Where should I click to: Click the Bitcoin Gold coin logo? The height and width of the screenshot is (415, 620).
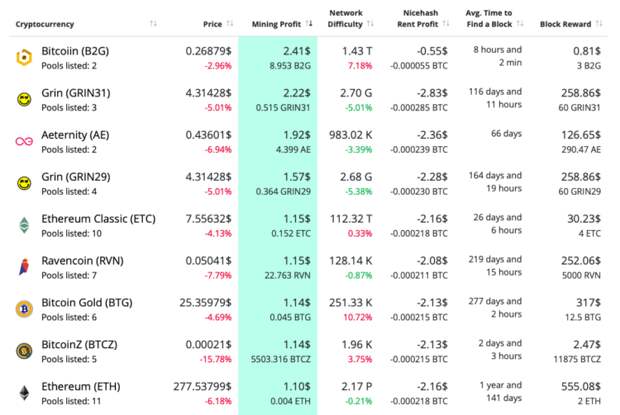[x=24, y=309]
